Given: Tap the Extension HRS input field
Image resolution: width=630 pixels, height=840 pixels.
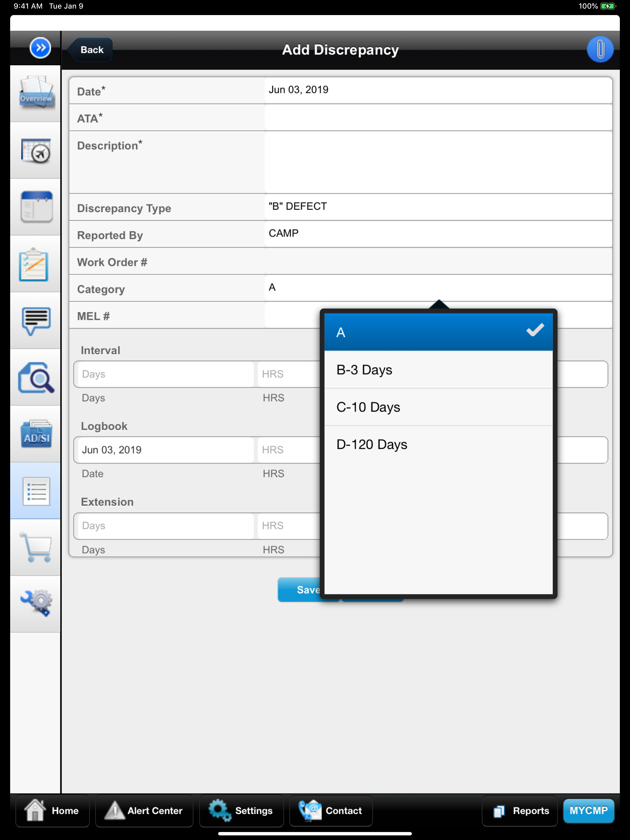Looking at the screenshot, I should [x=289, y=526].
